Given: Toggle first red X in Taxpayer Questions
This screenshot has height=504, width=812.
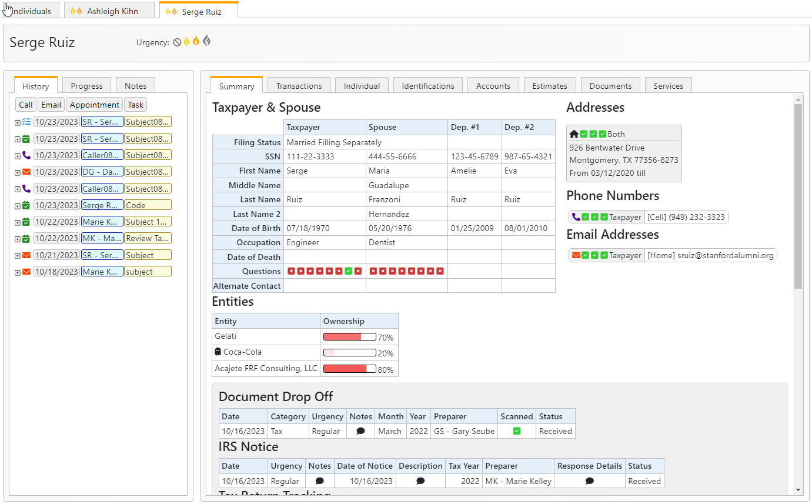Looking at the screenshot, I should [291, 271].
